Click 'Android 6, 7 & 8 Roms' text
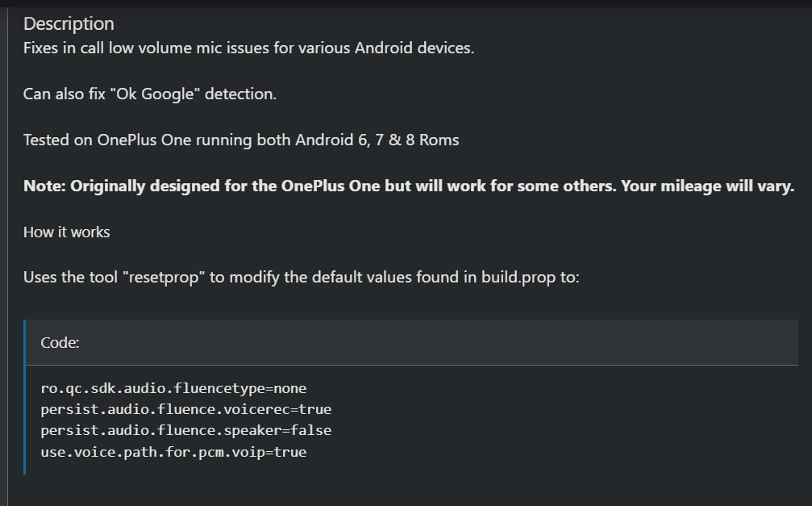The width and height of the screenshot is (812, 506). point(377,140)
